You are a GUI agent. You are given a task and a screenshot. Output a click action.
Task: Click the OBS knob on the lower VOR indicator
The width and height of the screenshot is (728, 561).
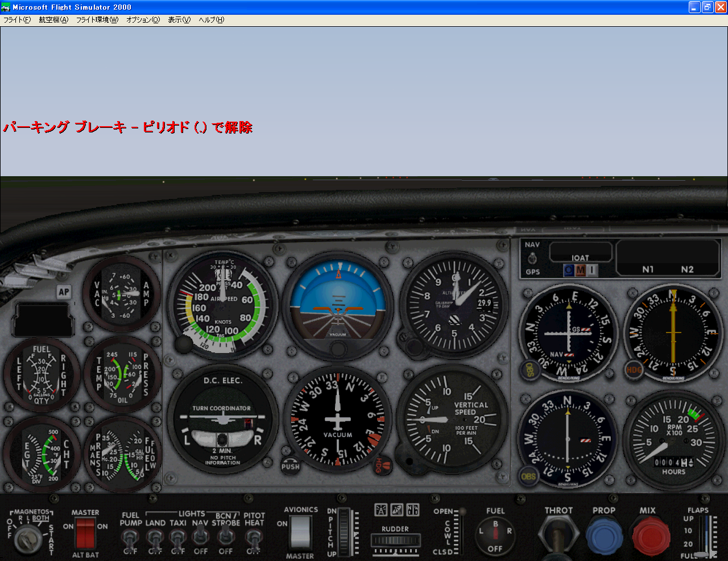[x=528, y=476]
